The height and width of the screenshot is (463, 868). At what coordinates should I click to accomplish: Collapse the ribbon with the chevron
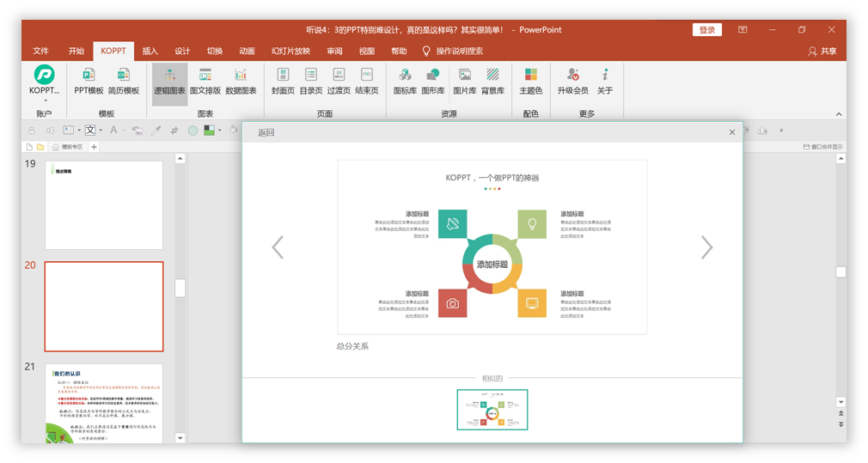(x=839, y=114)
